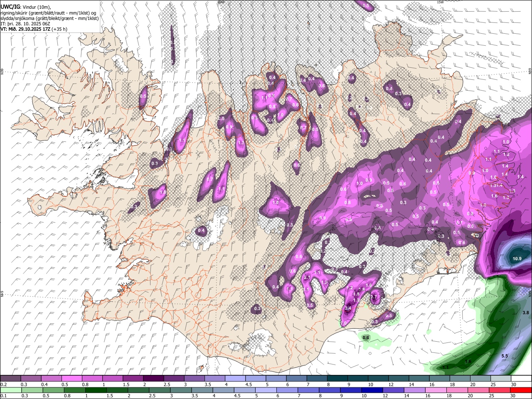Select the darkest green 1 swatch in lower scale
The image size is (532, 399).
pos(96,390)
